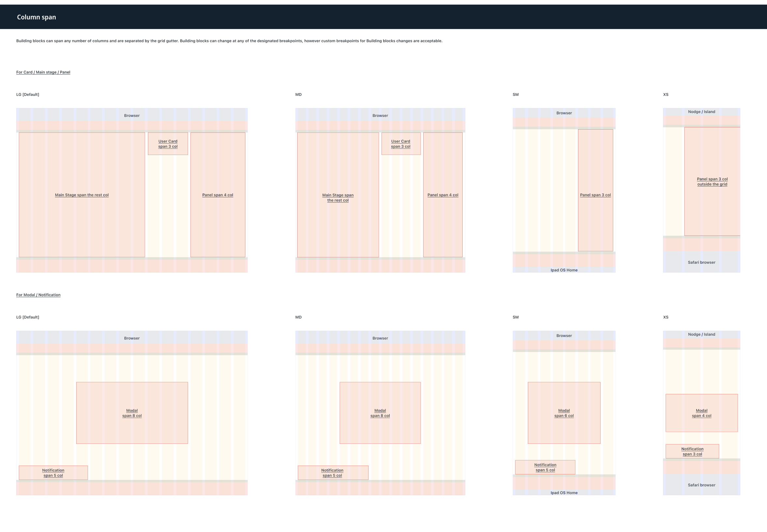The image size is (767, 532).
Task: Select 'Panel span 4 col' in LG layout
Action: pos(218,195)
